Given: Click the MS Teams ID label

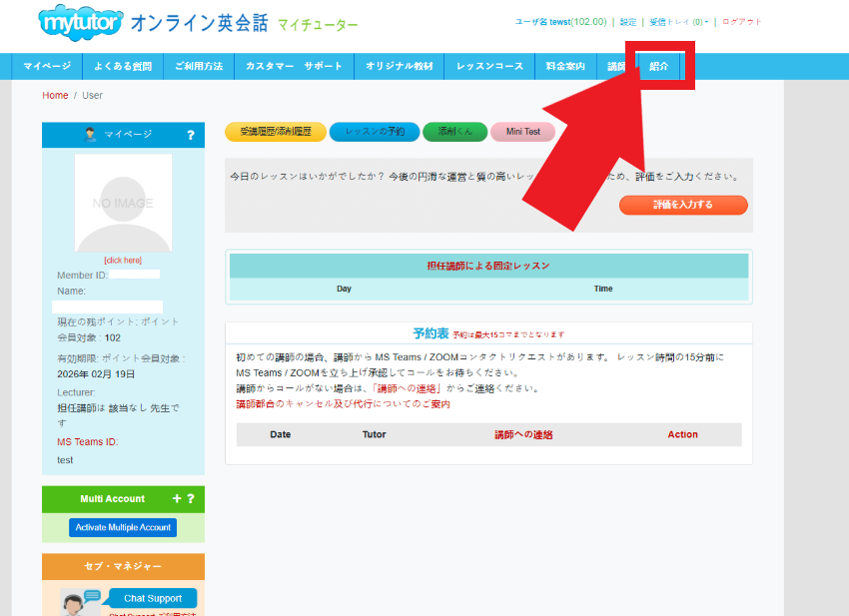Looking at the screenshot, I should (x=88, y=441).
